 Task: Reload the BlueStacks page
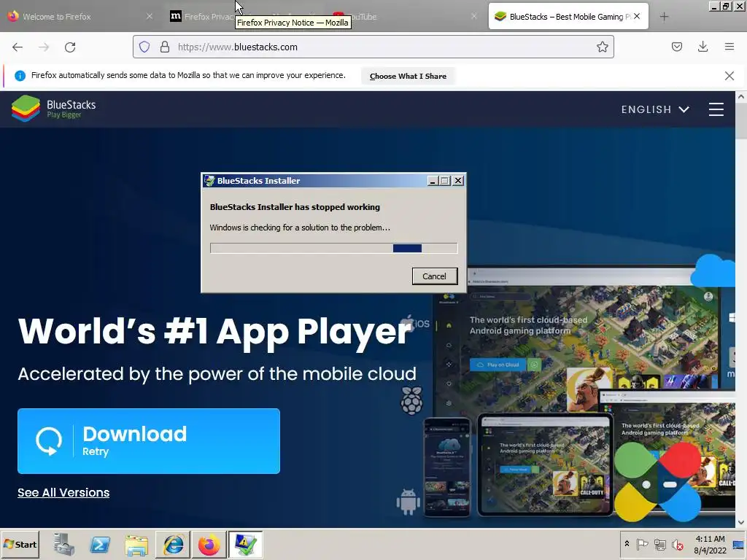(70, 47)
